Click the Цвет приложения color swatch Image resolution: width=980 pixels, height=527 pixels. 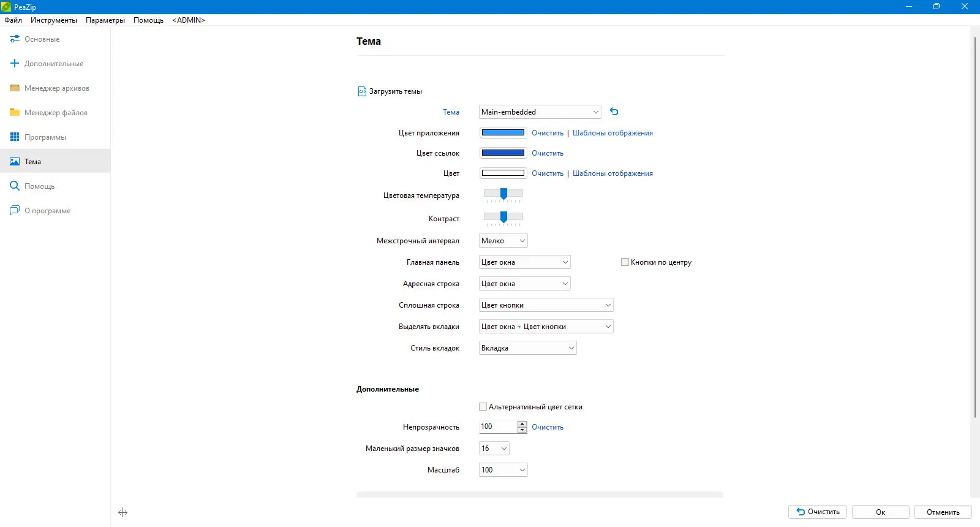[x=503, y=132]
